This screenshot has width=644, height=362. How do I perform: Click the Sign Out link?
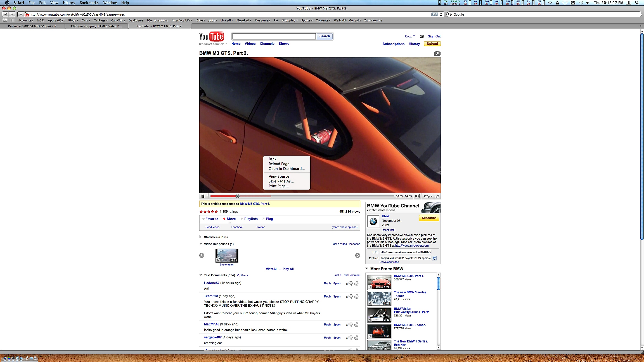pos(434,36)
